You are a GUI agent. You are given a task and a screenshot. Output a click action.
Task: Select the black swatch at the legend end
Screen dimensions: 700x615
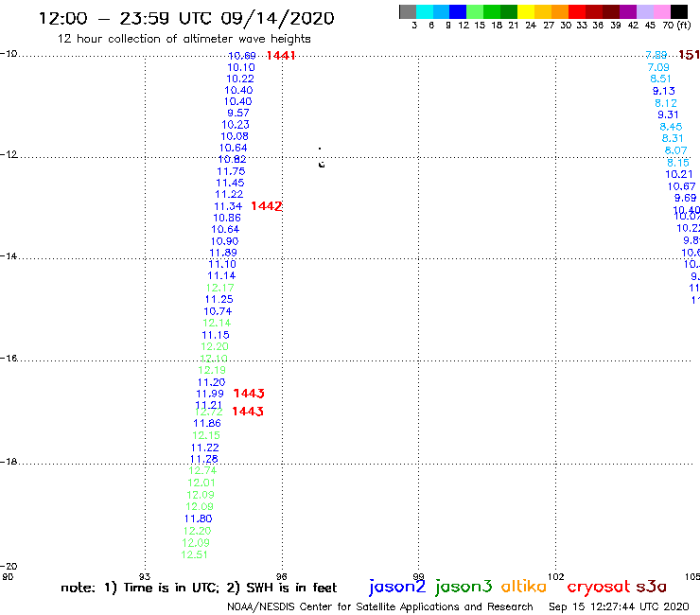click(678, 11)
